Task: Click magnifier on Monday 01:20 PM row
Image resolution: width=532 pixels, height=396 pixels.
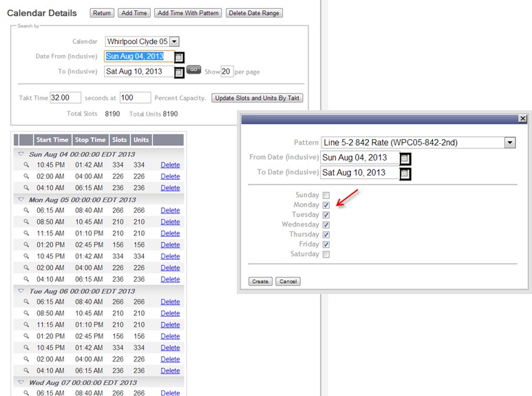Action: (x=26, y=244)
